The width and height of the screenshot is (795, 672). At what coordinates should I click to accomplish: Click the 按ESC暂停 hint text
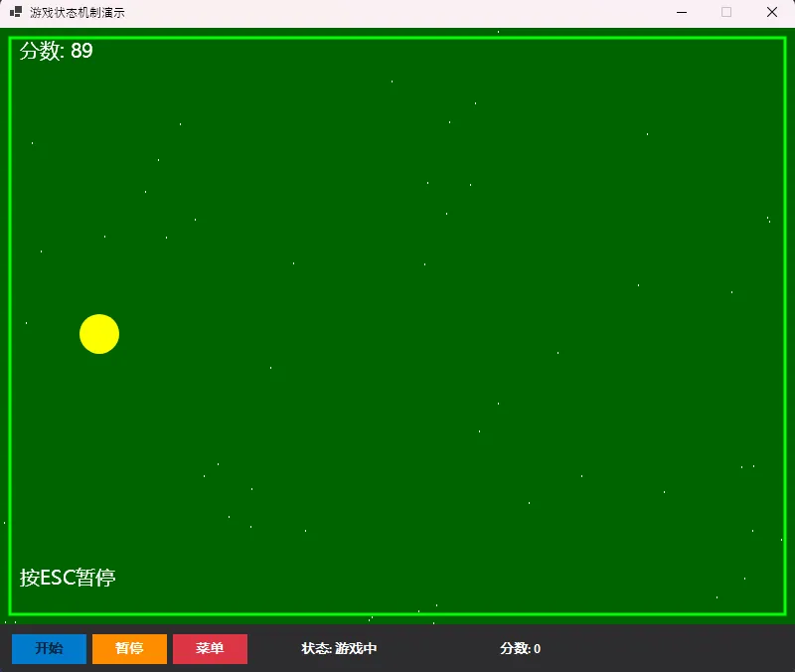[x=68, y=578]
